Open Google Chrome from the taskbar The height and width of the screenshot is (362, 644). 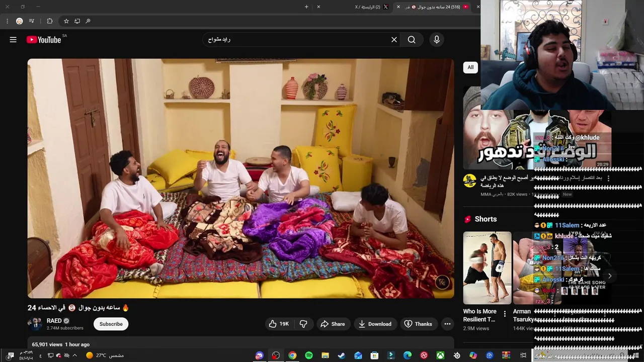(292, 355)
